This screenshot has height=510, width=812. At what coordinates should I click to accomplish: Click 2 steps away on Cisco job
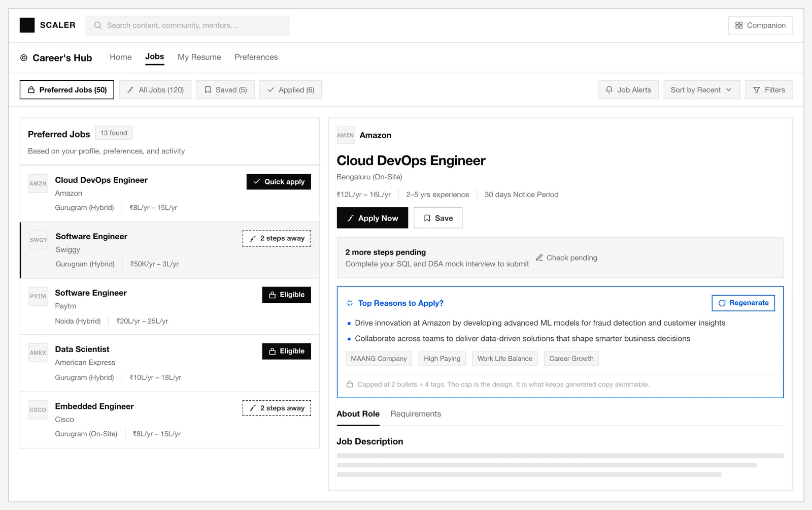pyautogui.click(x=277, y=408)
